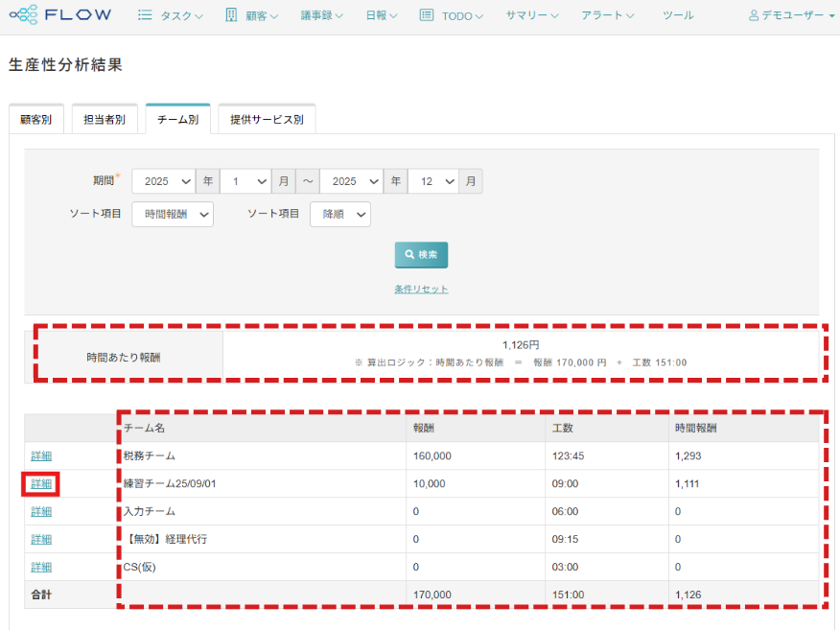Open the 顧客 menu
This screenshot has height=630, width=840.
252,16
